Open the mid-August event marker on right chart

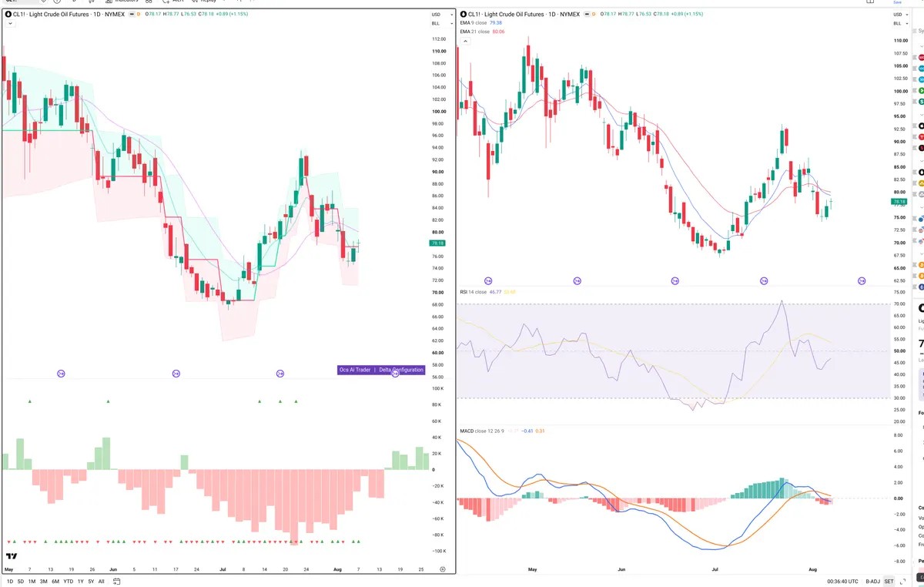[862, 281]
